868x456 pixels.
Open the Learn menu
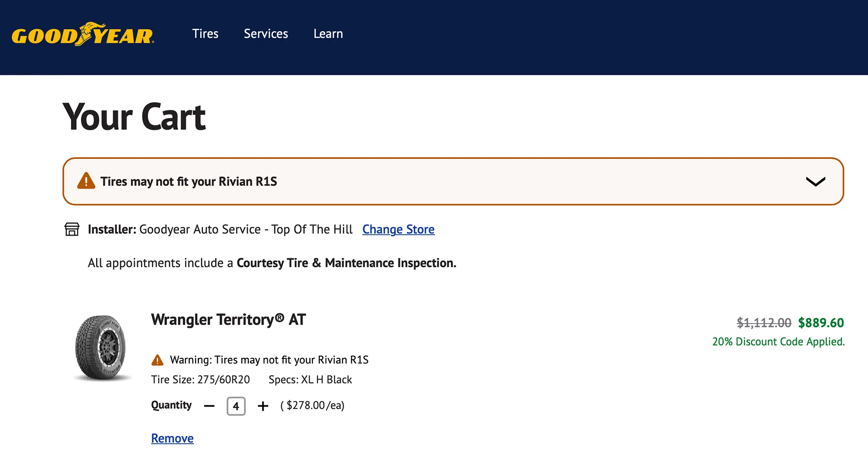tap(328, 34)
